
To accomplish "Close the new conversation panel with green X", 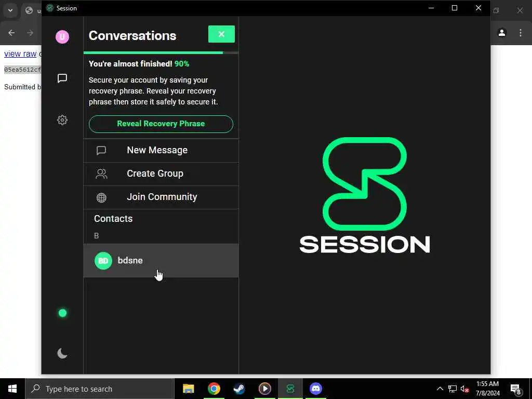I will [221, 34].
